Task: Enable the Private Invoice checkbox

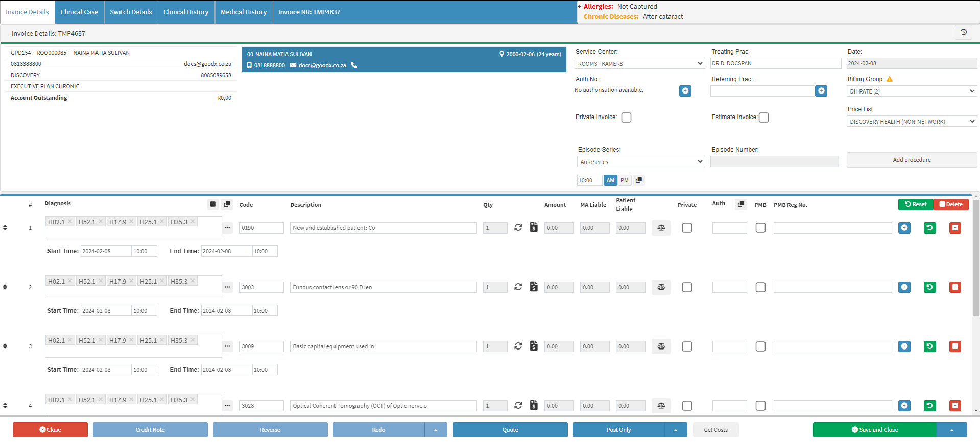Action: point(626,118)
